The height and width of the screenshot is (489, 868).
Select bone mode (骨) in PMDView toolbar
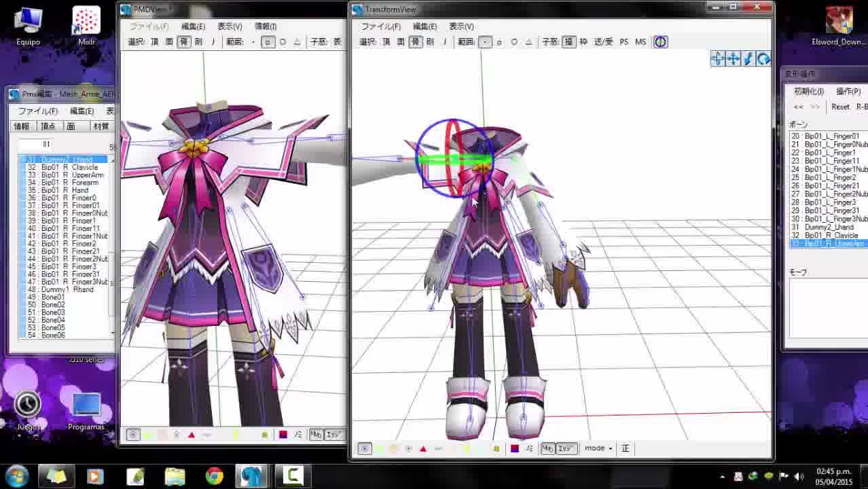tap(183, 42)
